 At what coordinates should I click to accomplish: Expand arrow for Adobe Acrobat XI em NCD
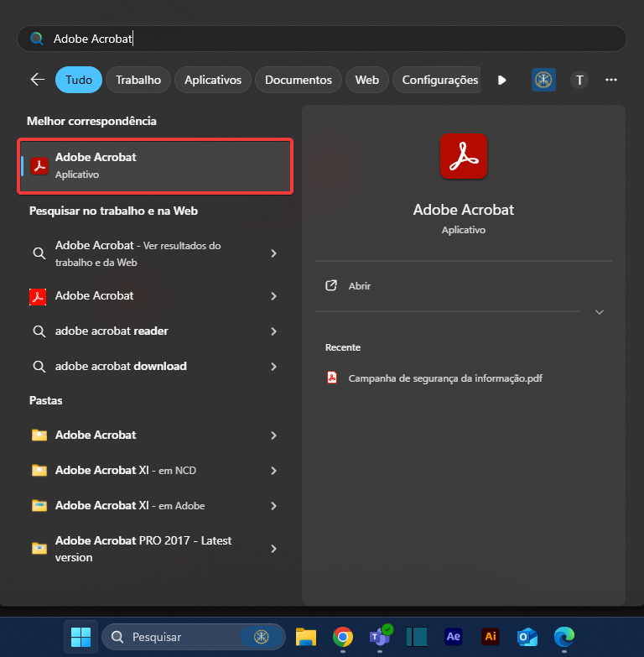273,471
